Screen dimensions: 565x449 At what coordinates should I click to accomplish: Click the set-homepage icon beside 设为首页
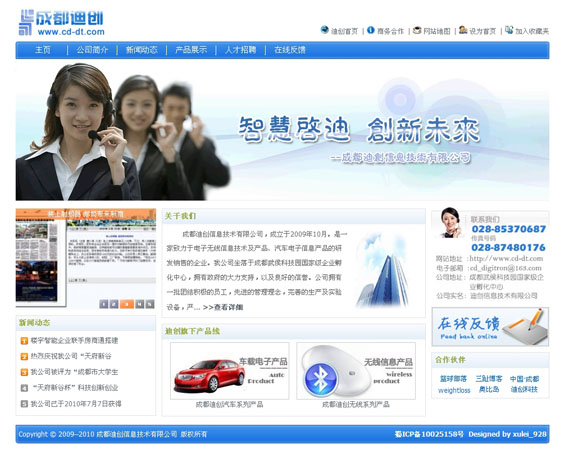463,30
